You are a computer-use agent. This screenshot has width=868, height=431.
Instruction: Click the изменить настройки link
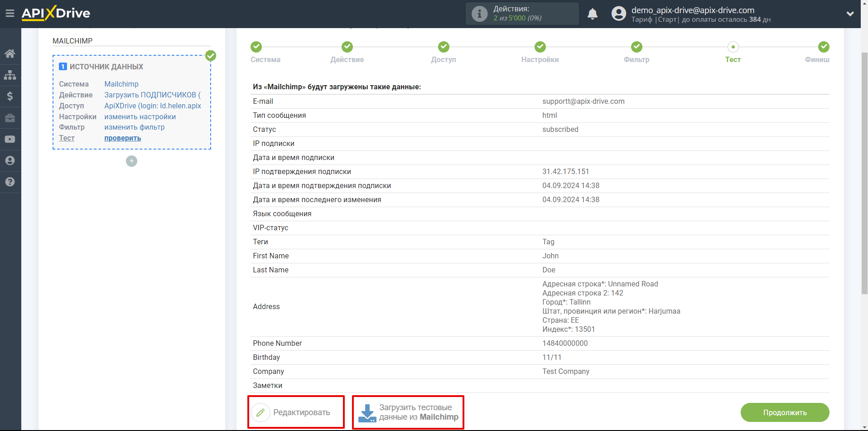pyautogui.click(x=140, y=116)
